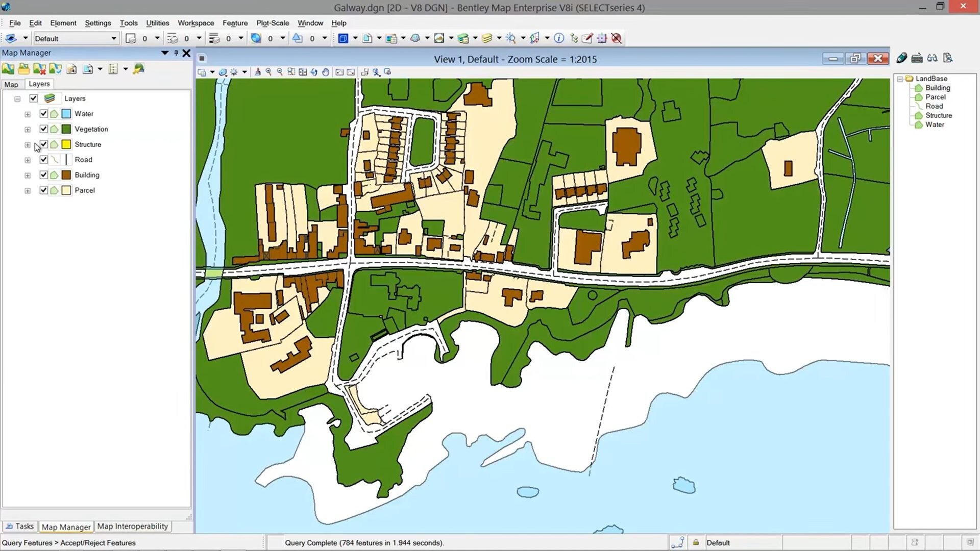
Task: Click the binoculars search icon
Action: pos(932,58)
